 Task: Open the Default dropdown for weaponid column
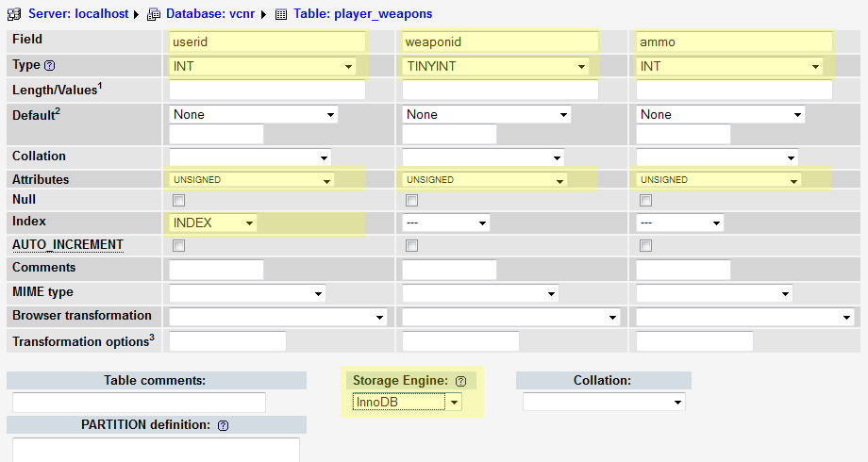[487, 114]
